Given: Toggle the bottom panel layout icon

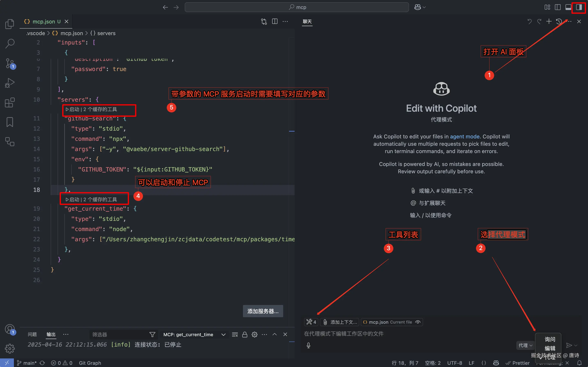Looking at the screenshot, I should (x=568, y=7).
